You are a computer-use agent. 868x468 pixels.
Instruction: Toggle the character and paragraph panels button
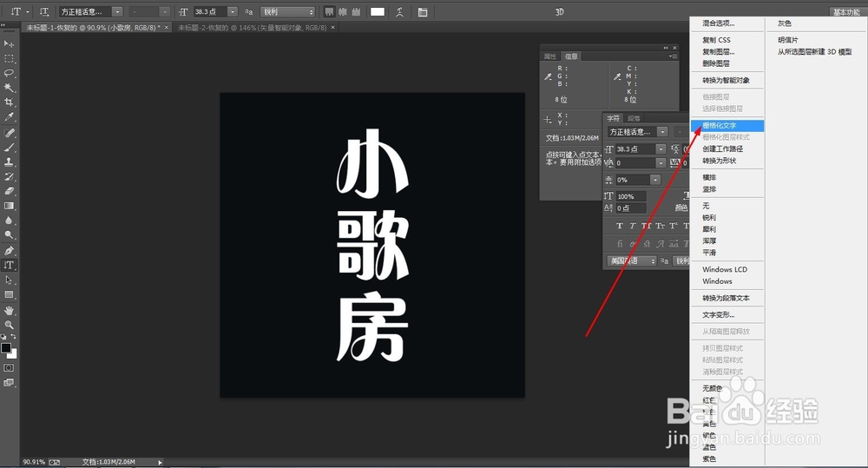pos(423,11)
